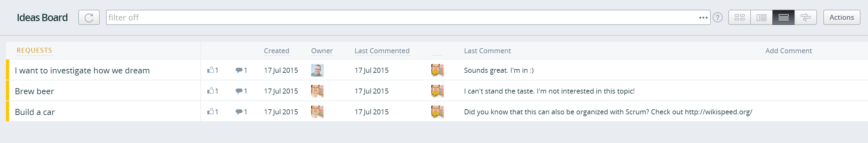Open the Build a car request
This screenshot has height=143, width=868.
pyautogui.click(x=35, y=112)
